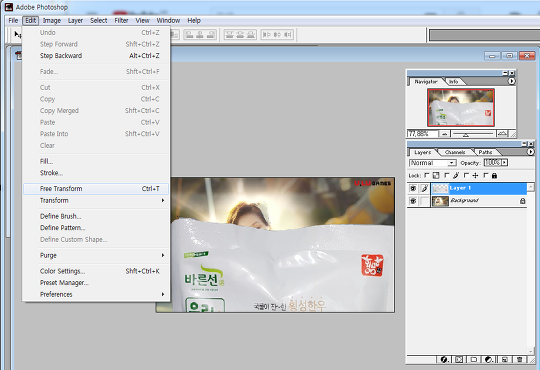The height and width of the screenshot is (370, 540).
Task: Open the View menu
Action: (142, 21)
